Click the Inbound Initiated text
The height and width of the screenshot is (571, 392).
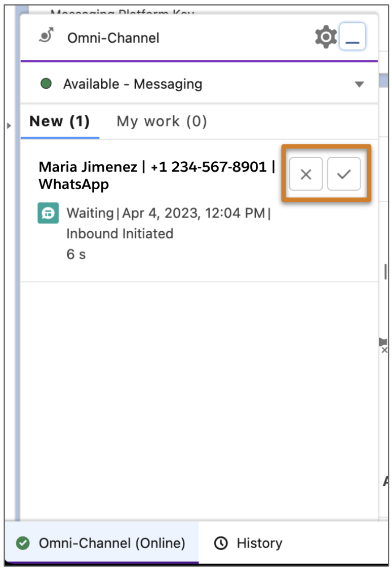coord(120,233)
